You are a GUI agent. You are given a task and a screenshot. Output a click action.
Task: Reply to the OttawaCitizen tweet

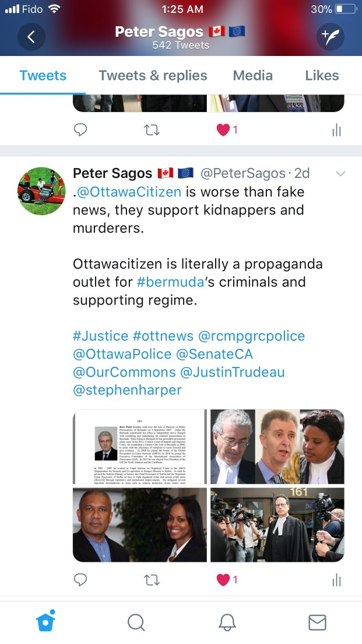tap(80, 580)
